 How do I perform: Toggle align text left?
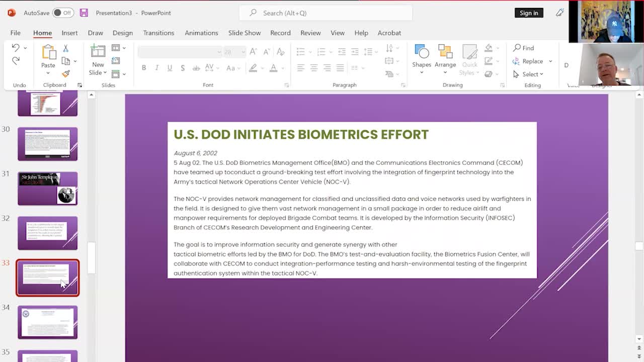pos(301,68)
